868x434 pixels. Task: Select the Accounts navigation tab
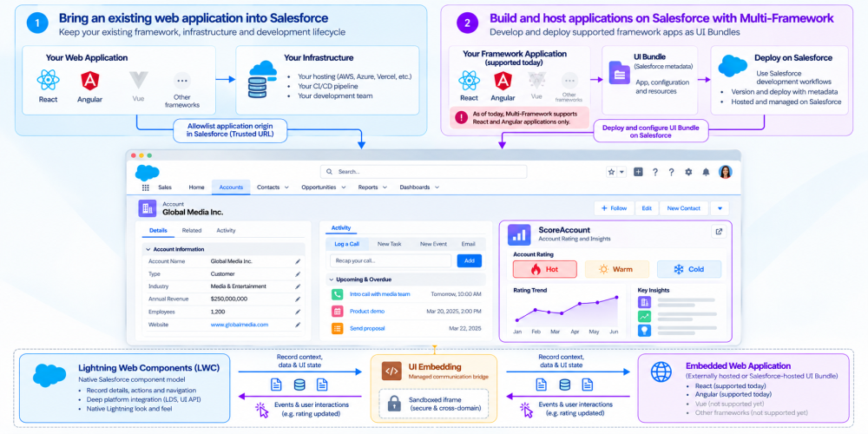tap(231, 187)
